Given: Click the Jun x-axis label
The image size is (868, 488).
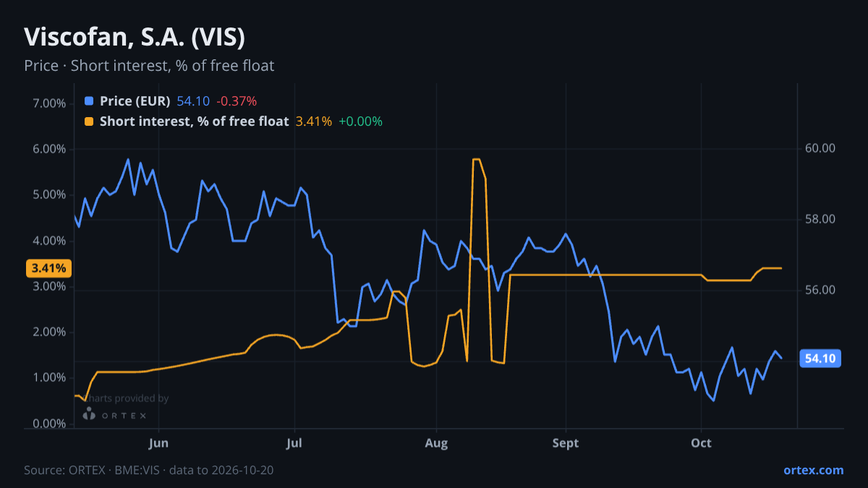Looking at the screenshot, I should (158, 442).
